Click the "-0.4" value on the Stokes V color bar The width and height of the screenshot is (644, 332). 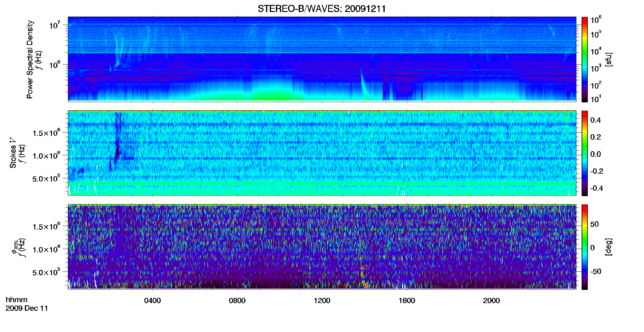point(597,188)
